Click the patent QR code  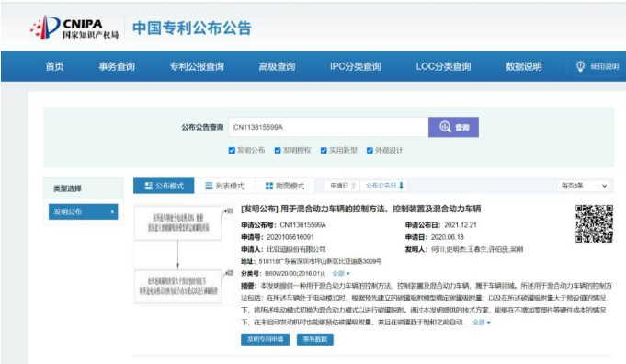tap(594, 223)
